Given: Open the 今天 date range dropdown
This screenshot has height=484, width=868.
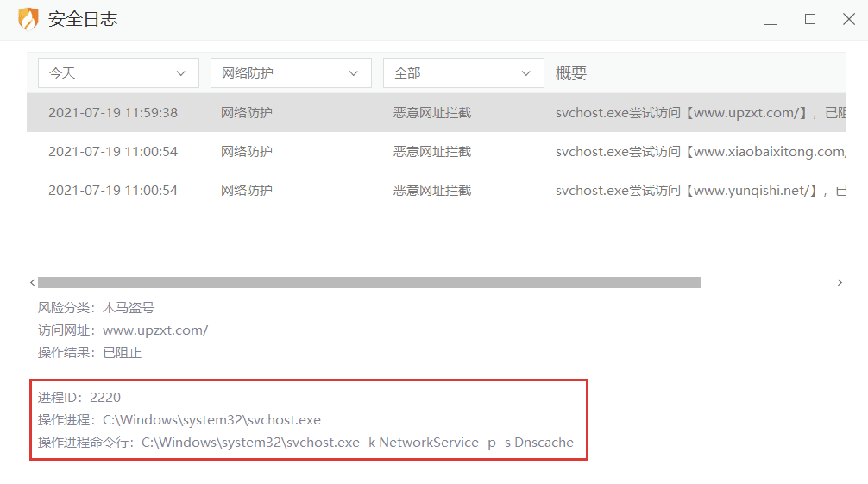Looking at the screenshot, I should click(x=118, y=73).
